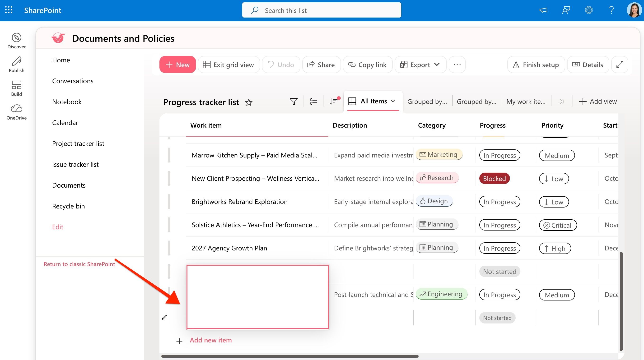Click the Edit navigation link
Viewport: 644px width, 360px height.
click(x=57, y=227)
